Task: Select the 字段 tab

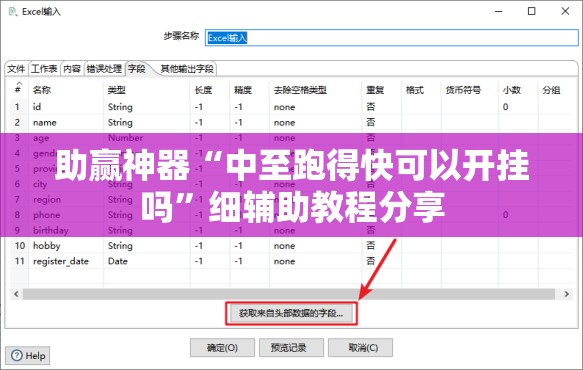Action: click(136, 69)
